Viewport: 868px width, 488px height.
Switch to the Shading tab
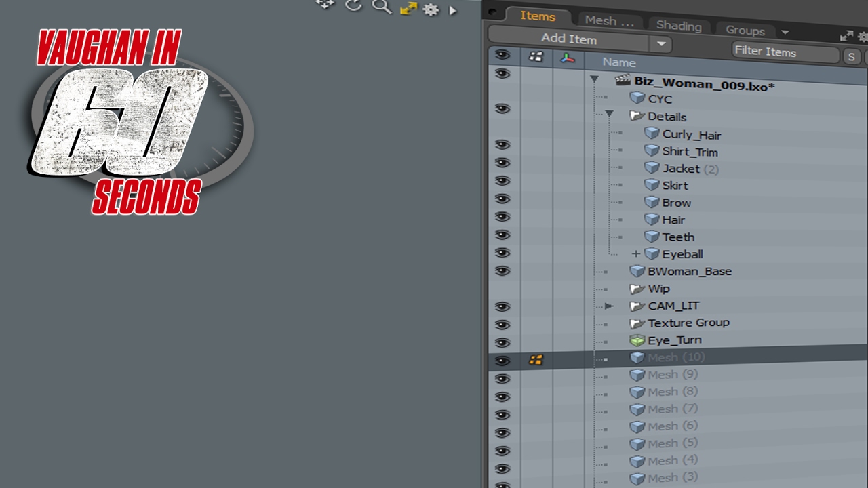(x=678, y=26)
